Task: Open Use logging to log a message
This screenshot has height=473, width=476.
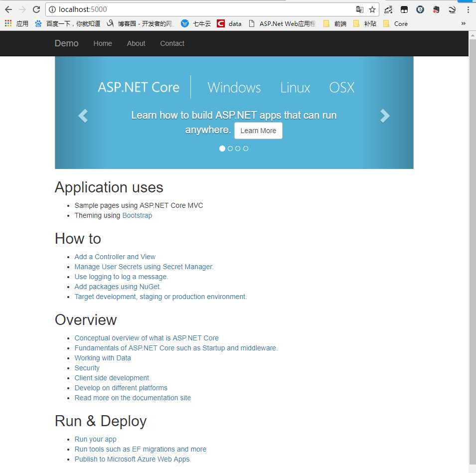Action: (121, 277)
